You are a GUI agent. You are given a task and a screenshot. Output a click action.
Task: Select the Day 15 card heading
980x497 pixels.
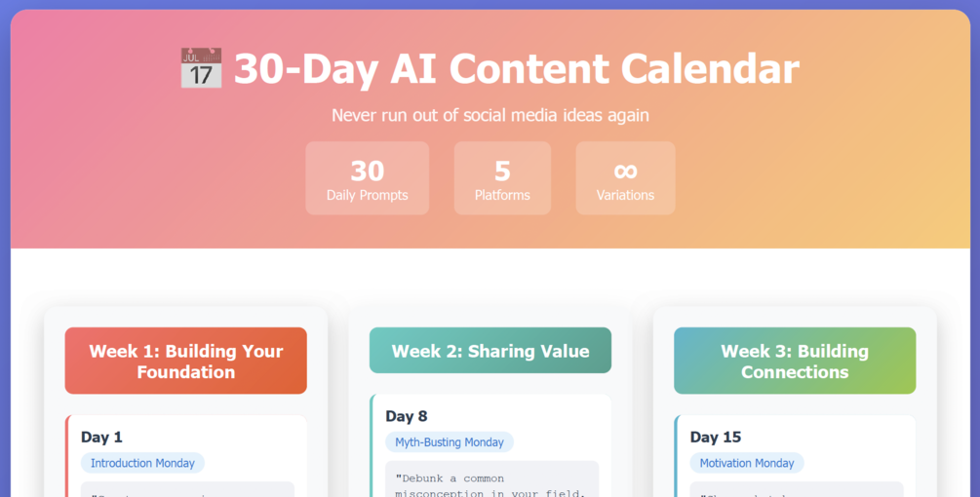(716, 437)
